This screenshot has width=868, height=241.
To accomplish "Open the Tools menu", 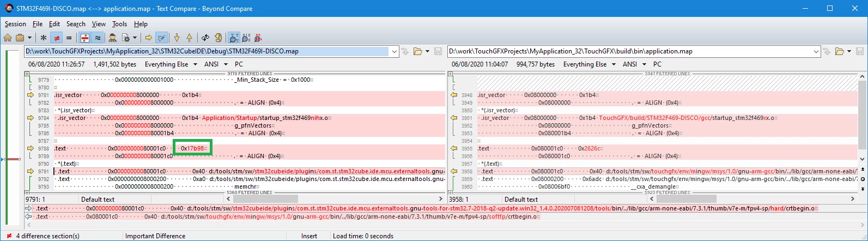I will pyautogui.click(x=119, y=24).
